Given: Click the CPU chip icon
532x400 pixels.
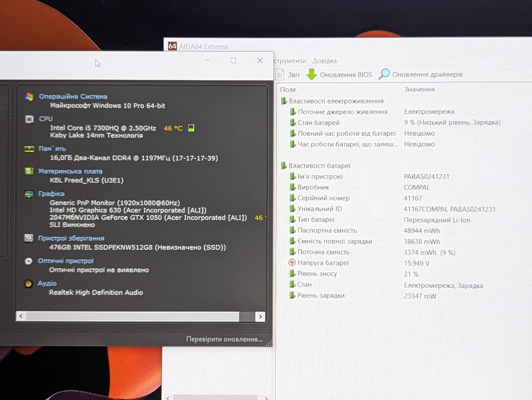Looking at the screenshot, I should pyautogui.click(x=29, y=119).
